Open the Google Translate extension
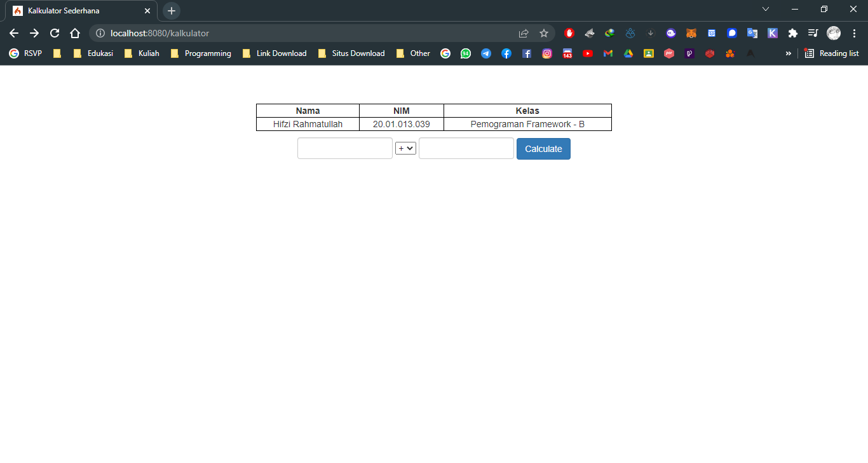 coord(752,32)
